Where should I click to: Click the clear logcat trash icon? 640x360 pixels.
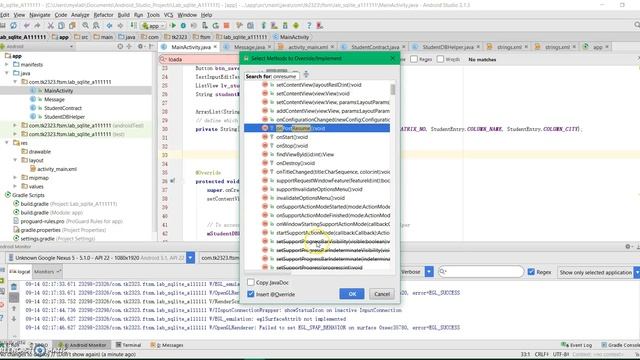(14, 287)
